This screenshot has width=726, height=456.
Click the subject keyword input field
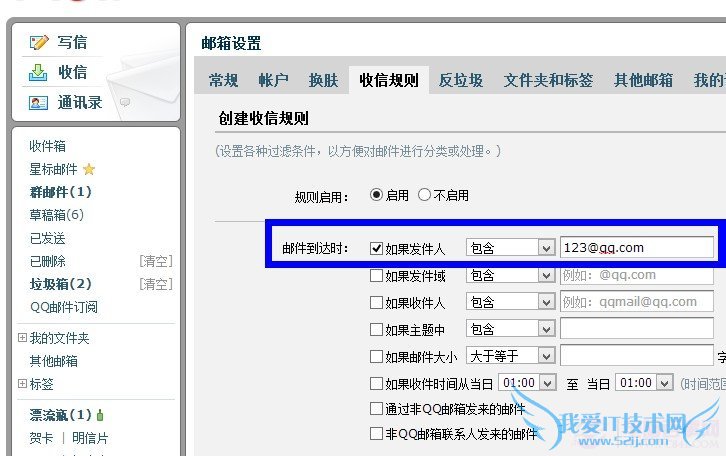pos(637,329)
